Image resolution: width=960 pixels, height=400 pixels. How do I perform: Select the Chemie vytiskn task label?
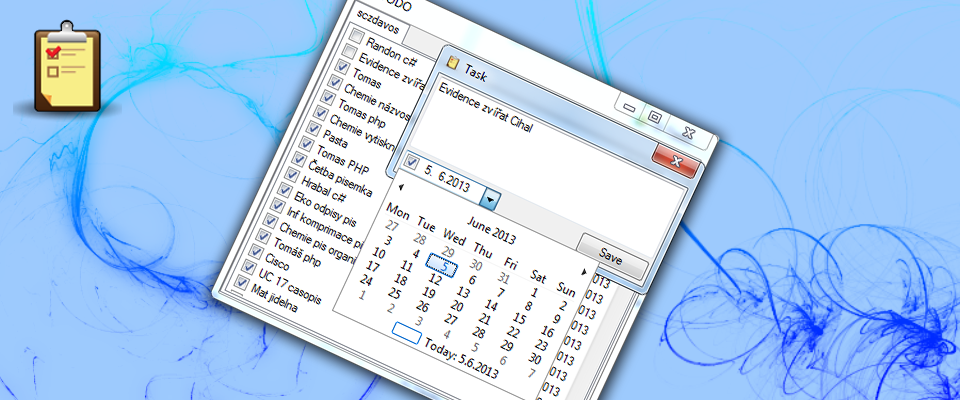pos(362,133)
